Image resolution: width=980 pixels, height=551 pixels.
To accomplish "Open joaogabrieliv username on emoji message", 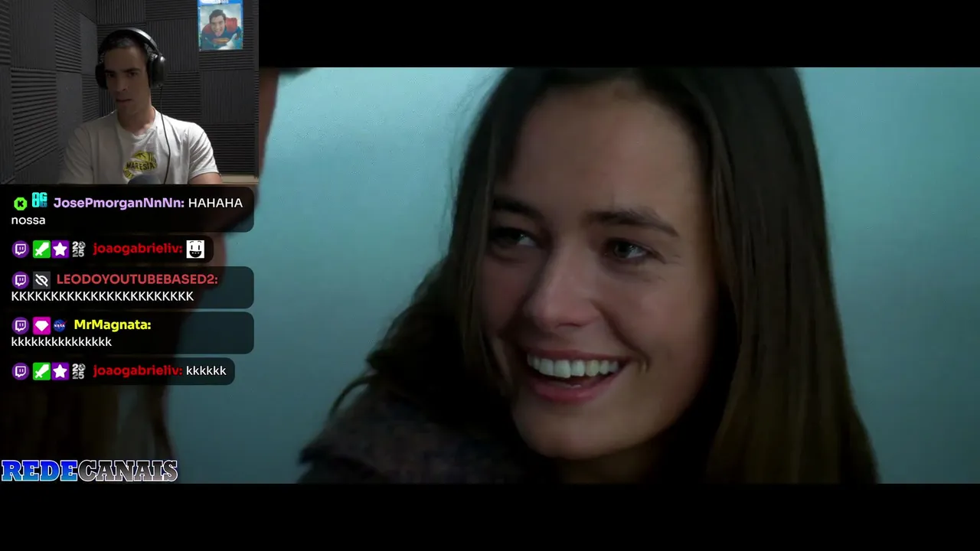I will [x=137, y=249].
